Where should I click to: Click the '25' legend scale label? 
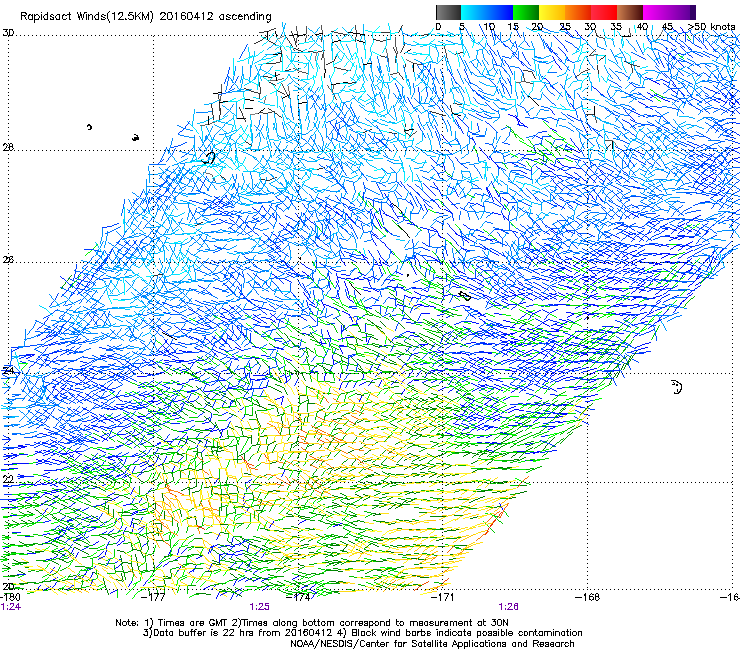(x=565, y=26)
